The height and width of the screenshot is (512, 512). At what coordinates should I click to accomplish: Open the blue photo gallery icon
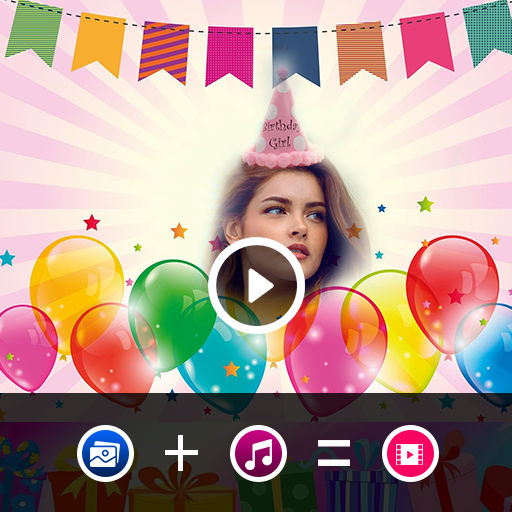pos(105,453)
